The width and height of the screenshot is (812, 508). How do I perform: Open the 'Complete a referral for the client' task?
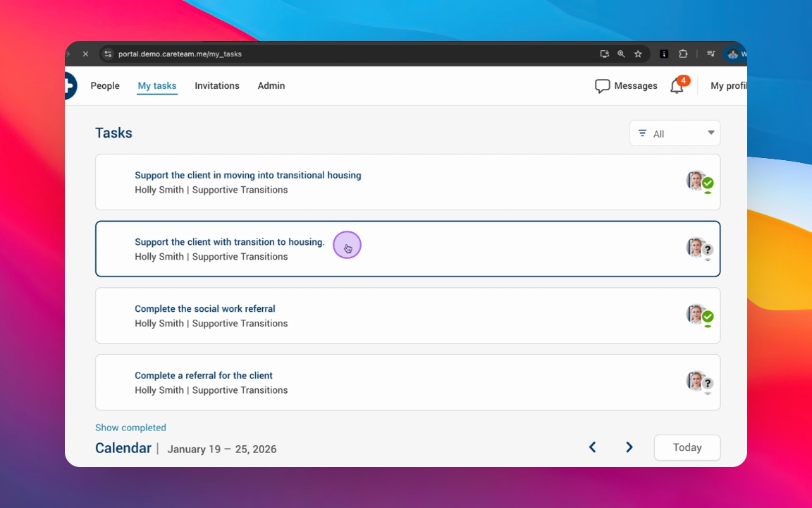pos(204,375)
